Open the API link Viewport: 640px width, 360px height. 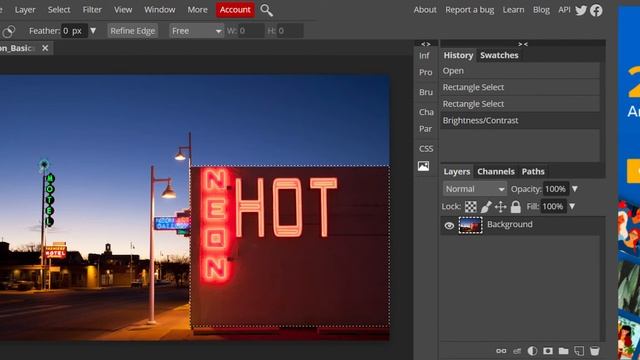click(564, 10)
